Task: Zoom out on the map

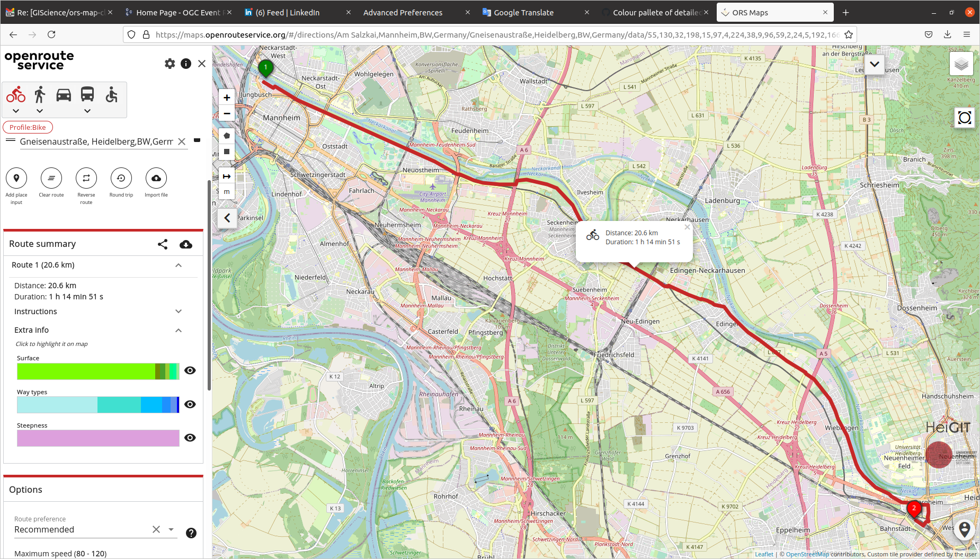Action: point(227,113)
